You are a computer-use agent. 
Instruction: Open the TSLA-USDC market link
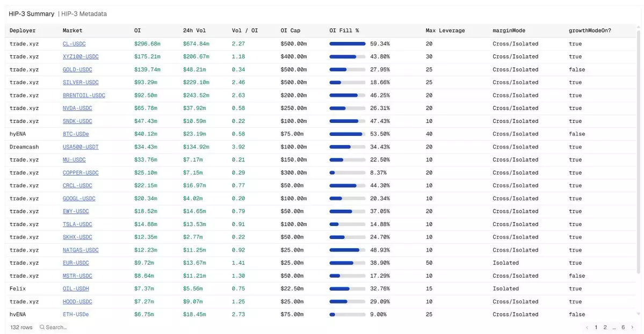point(77,224)
